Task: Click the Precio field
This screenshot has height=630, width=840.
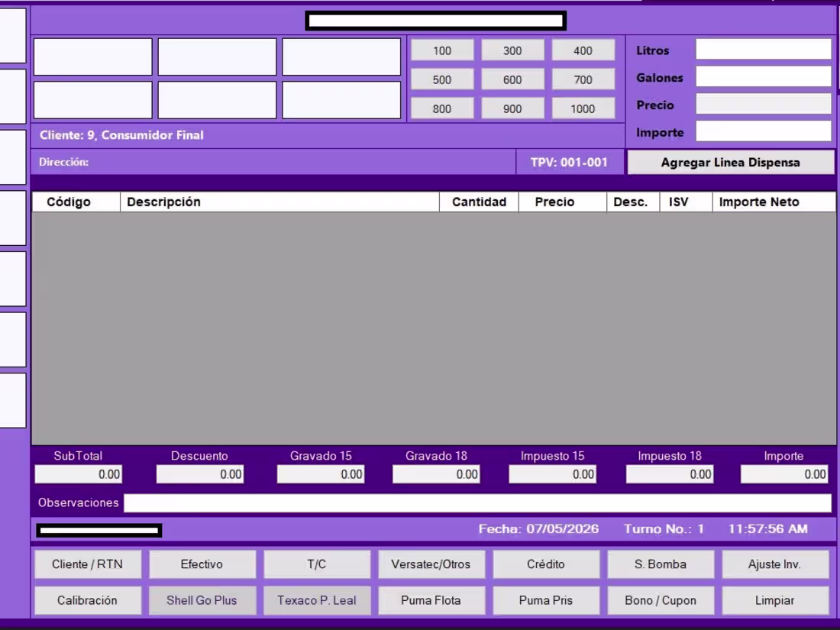Action: [x=764, y=104]
